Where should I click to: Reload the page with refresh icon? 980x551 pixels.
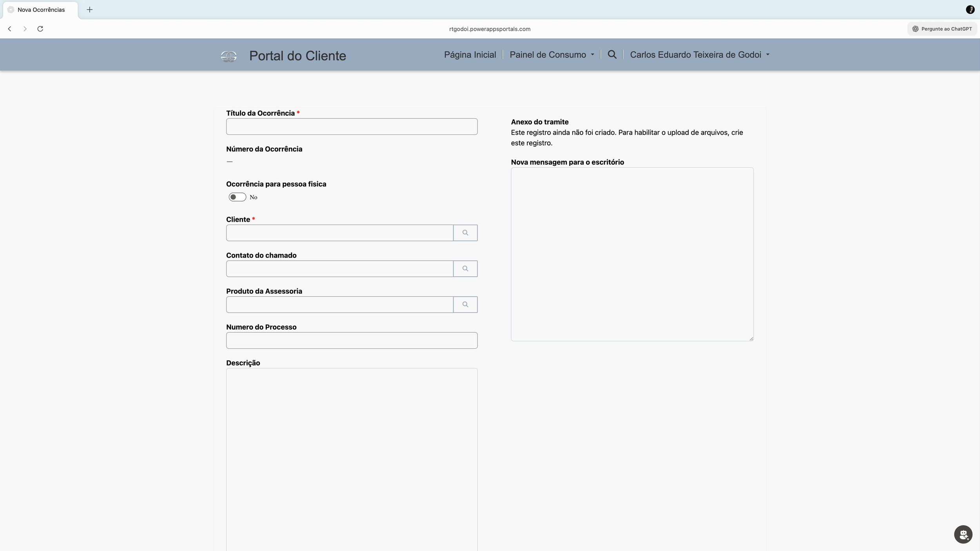[40, 29]
